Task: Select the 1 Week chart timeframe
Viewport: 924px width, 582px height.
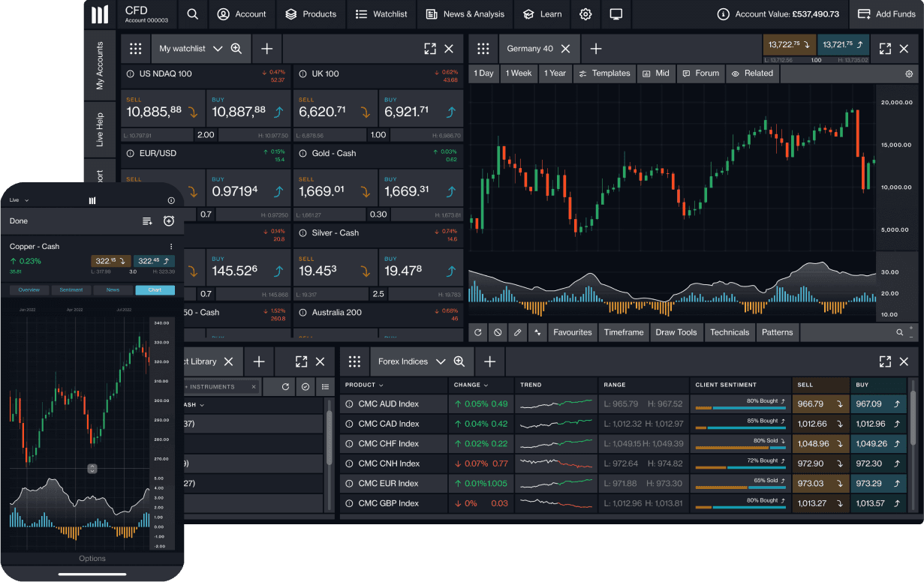Action: coord(519,73)
